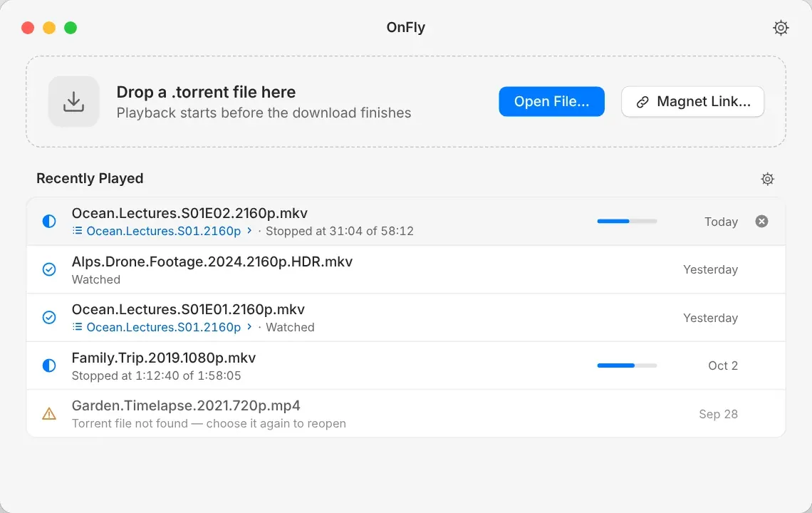The width and height of the screenshot is (812, 513).
Task: Select Alps.Drone.Footage.2024.2160p.HDR.mkv file name
Action: pyautogui.click(x=212, y=261)
